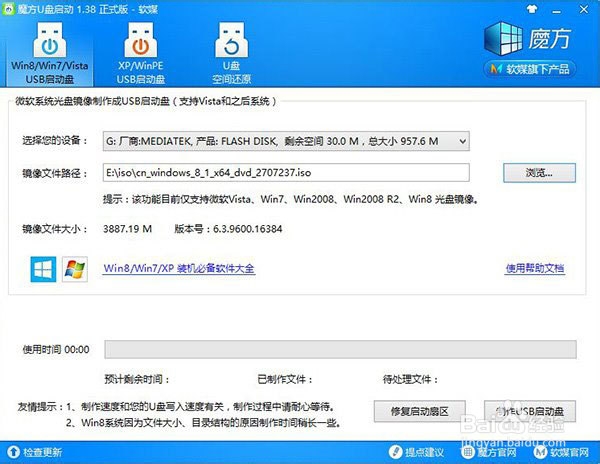This screenshot has height=464, width=600.
Task: Click 已制作文件 label
Action: point(285,379)
